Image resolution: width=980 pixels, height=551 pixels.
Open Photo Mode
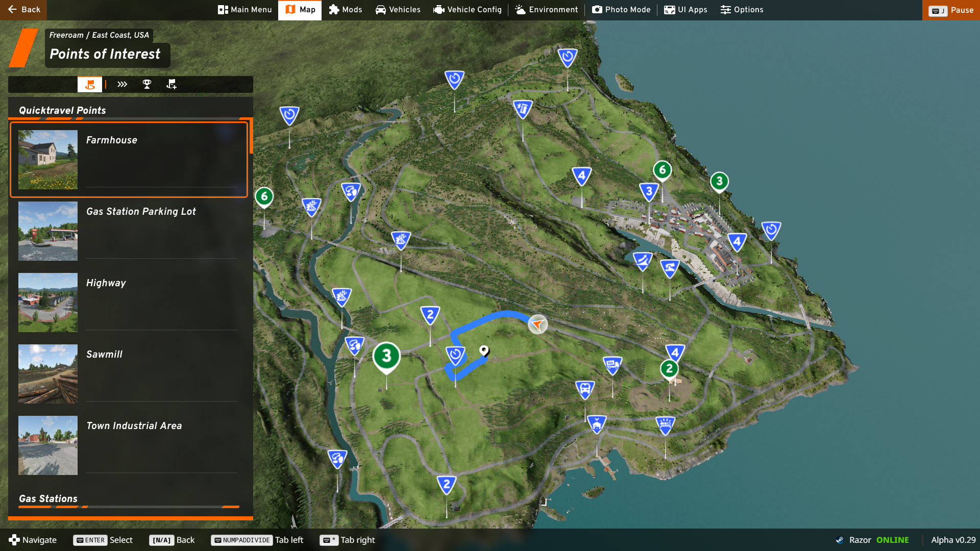[x=621, y=10]
